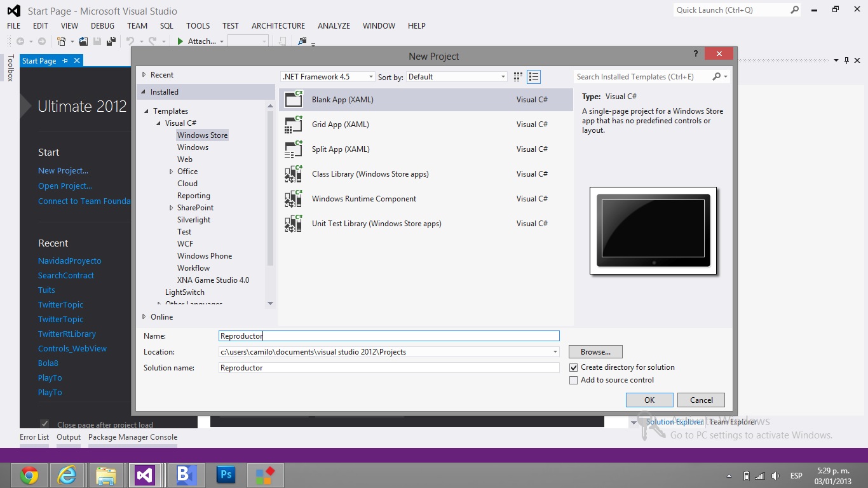Uncheck Create directory for solution
This screenshot has height=488, width=868.
(x=574, y=367)
